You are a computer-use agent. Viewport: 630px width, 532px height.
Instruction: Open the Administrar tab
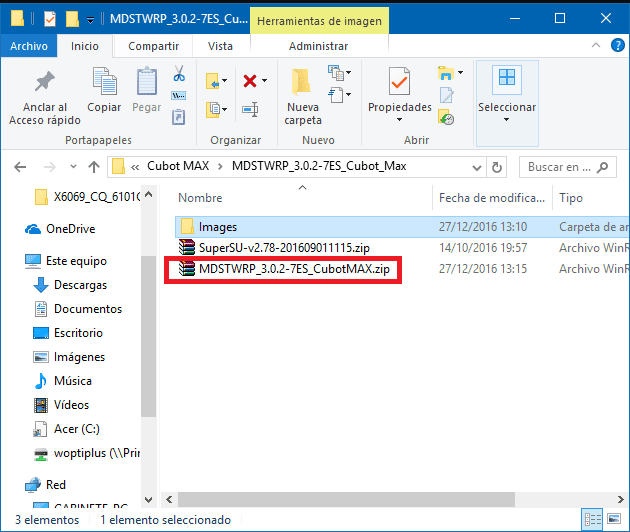319,46
